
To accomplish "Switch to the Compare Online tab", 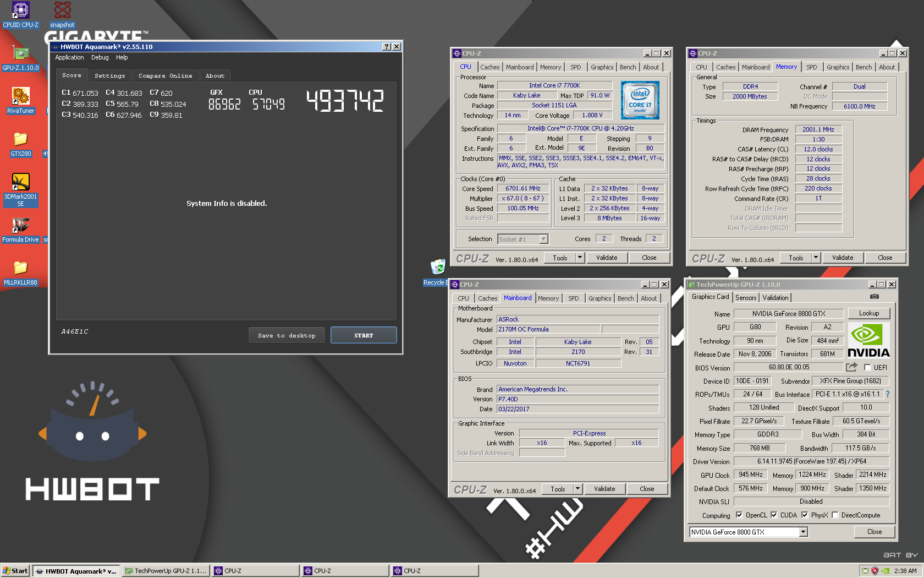I will point(166,76).
